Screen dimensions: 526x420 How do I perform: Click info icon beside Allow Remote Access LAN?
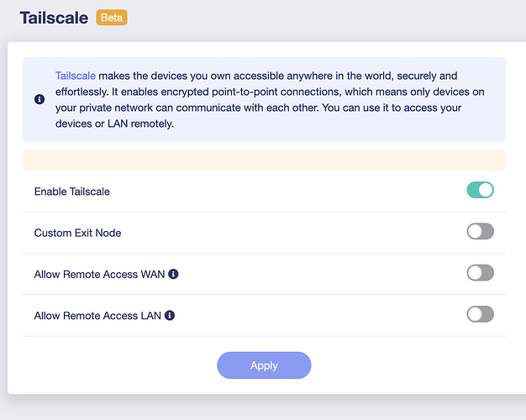coord(170,316)
